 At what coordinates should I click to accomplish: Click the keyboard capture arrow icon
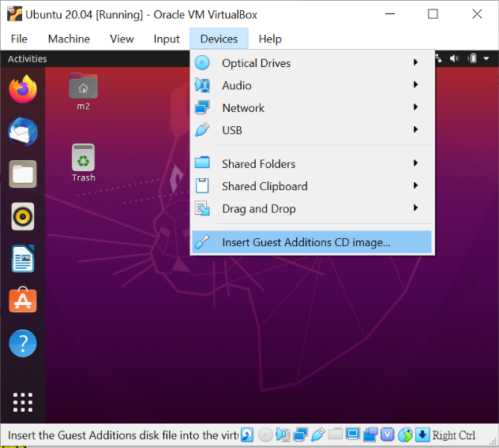click(x=422, y=435)
